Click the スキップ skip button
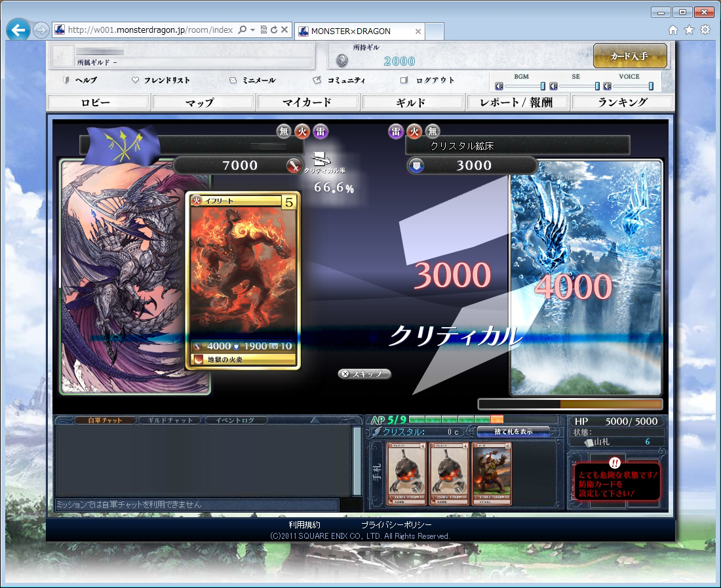721x588 pixels. [x=364, y=374]
